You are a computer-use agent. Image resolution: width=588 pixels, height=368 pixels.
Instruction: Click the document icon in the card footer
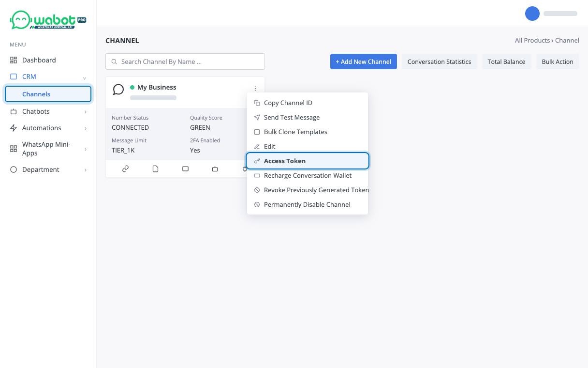[x=155, y=169]
